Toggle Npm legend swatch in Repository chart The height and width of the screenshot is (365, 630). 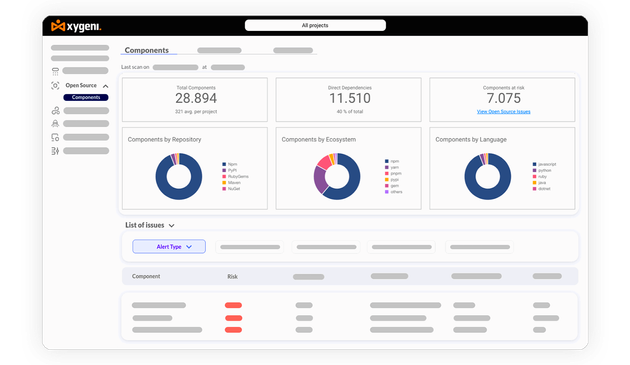coord(224,164)
